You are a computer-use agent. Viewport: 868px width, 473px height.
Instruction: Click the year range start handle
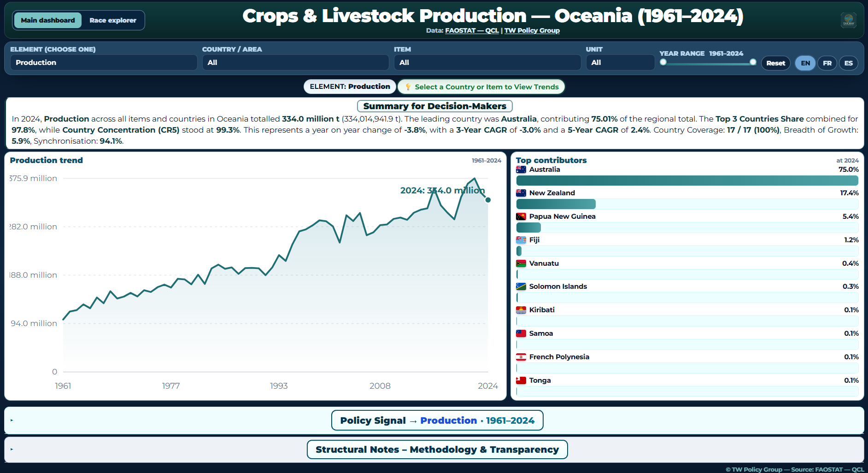[x=663, y=62]
